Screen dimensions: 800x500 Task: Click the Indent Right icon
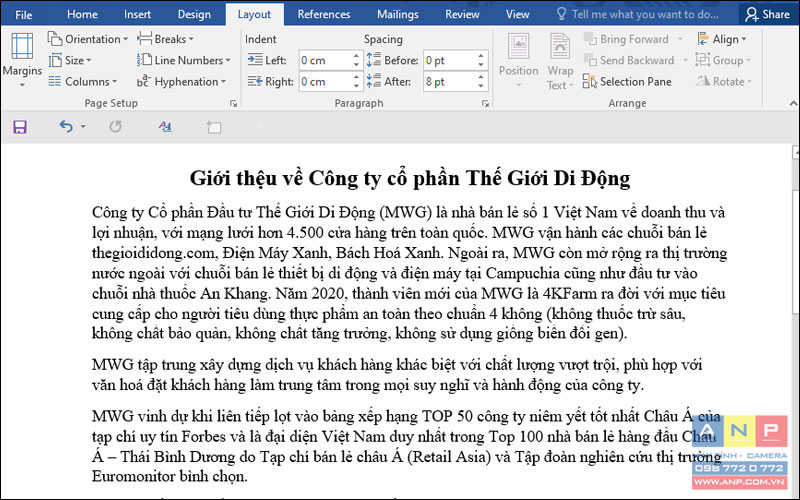[255, 81]
